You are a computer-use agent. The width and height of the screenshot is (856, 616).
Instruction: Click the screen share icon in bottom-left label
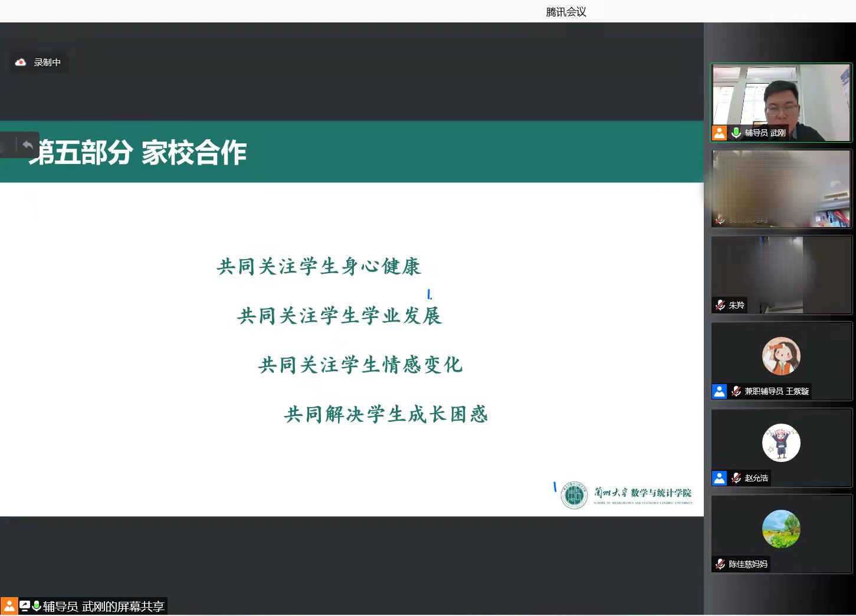tap(25, 606)
